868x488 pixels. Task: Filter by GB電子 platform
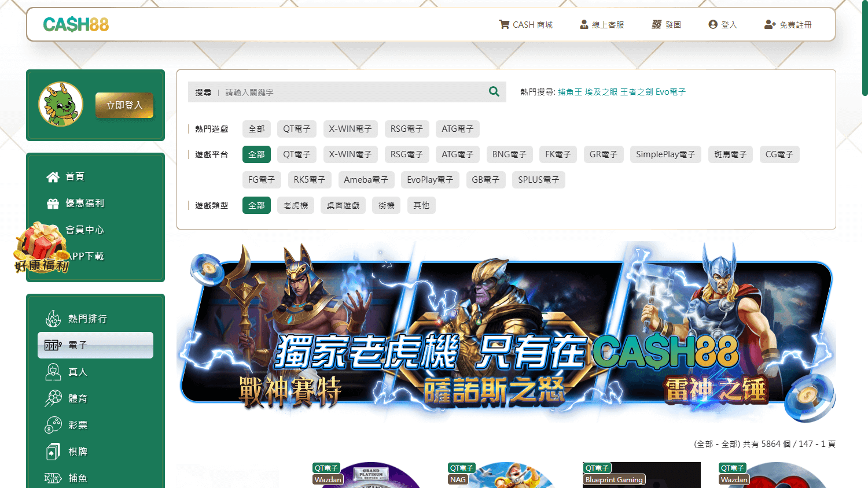click(486, 180)
